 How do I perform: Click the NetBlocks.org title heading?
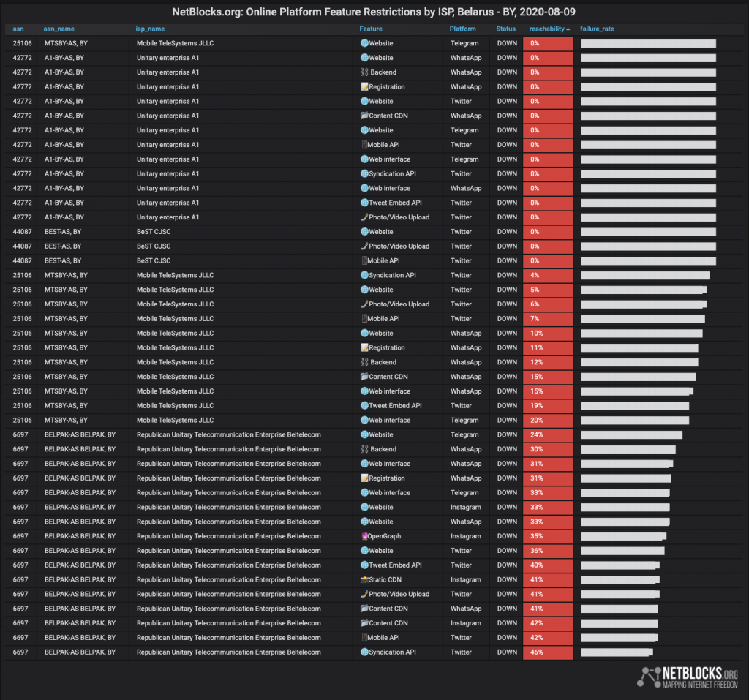374,12
